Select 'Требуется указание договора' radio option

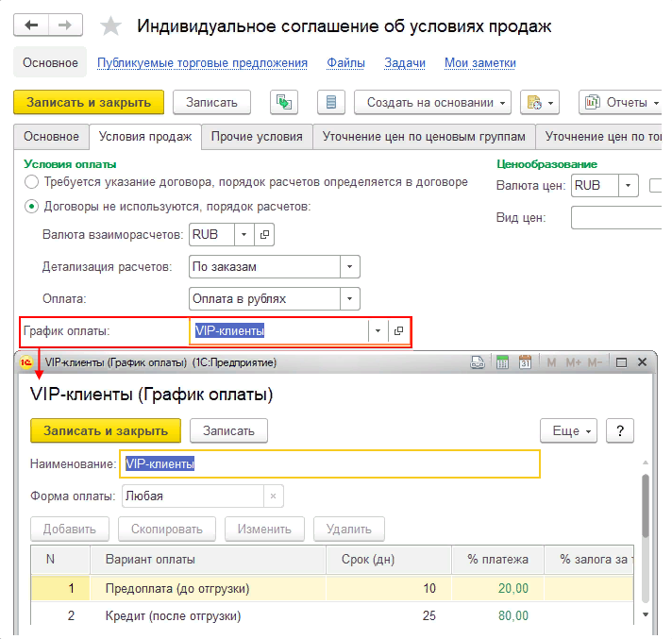click(x=32, y=182)
